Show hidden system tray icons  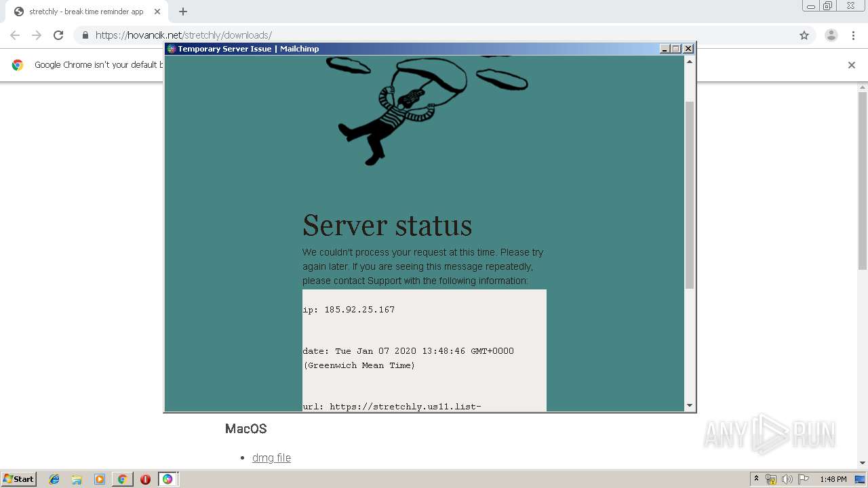756,479
